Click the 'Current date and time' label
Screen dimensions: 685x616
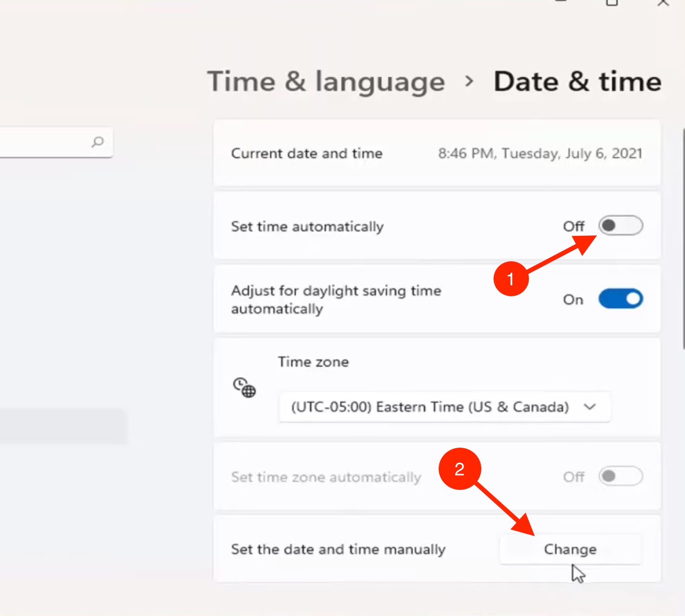click(x=307, y=153)
